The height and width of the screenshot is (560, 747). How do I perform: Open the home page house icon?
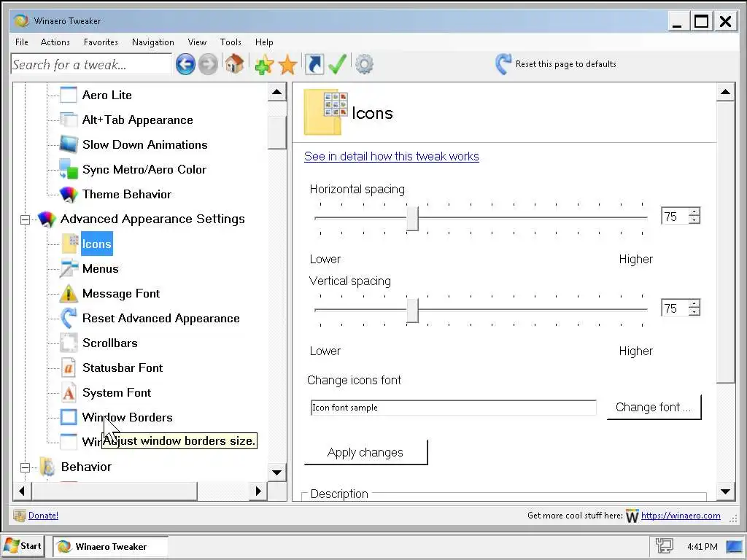[x=234, y=64]
